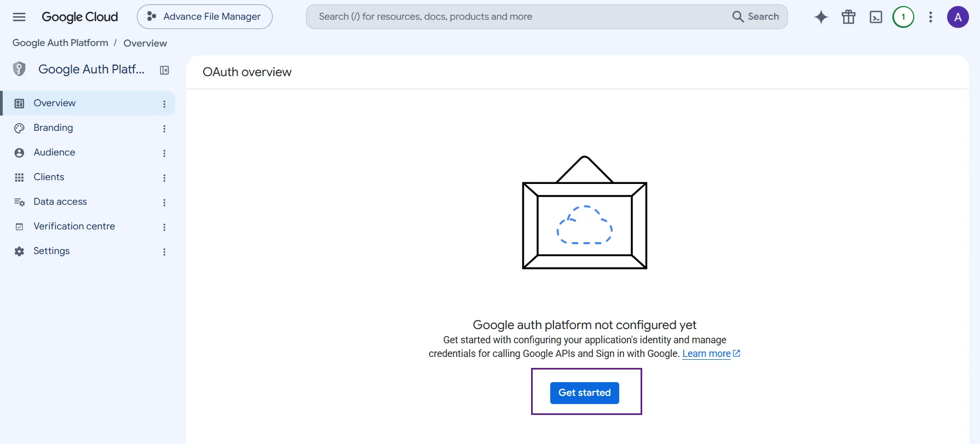Open the three-dot menu beside Verification centre

(x=164, y=227)
